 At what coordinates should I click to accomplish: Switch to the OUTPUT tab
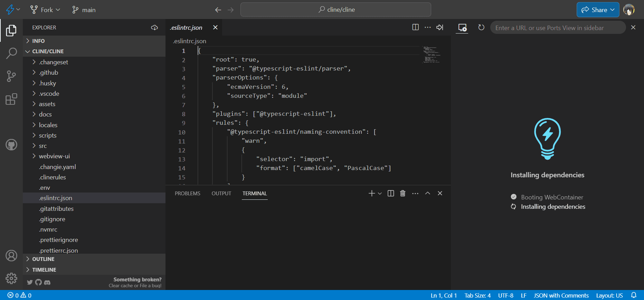point(221,193)
